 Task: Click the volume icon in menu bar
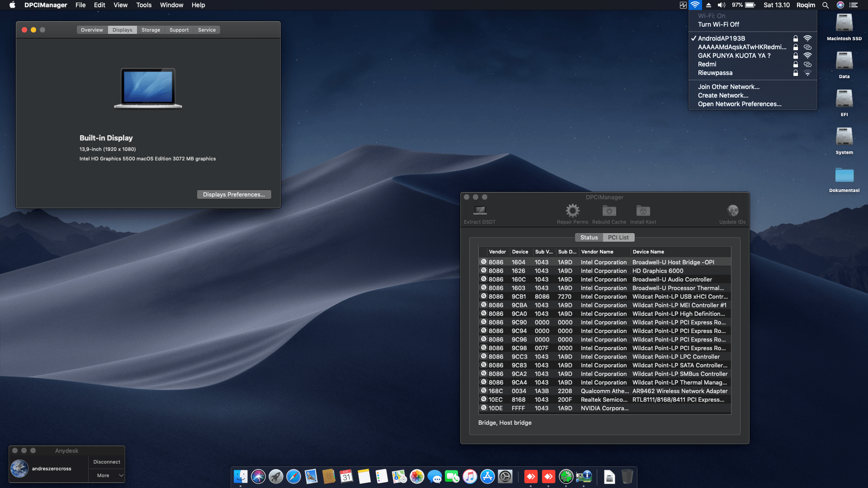click(x=722, y=5)
